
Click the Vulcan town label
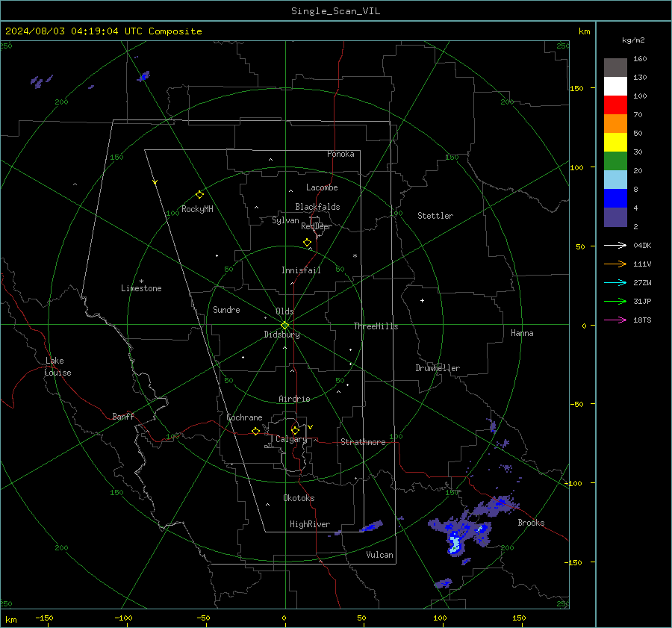click(379, 555)
